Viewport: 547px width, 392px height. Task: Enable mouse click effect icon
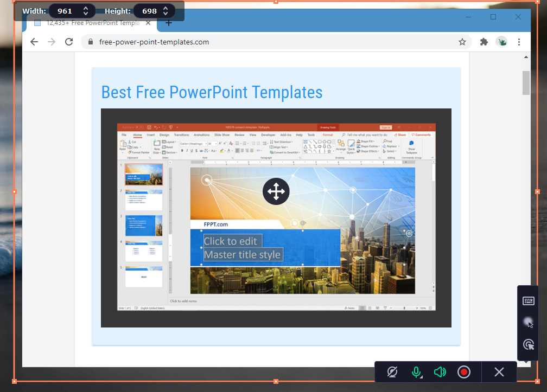coord(528,344)
